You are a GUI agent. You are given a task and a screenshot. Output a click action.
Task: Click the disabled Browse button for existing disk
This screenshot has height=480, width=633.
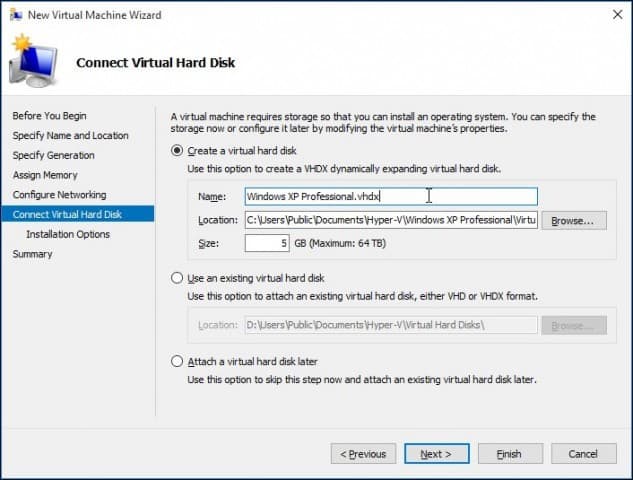pos(574,325)
